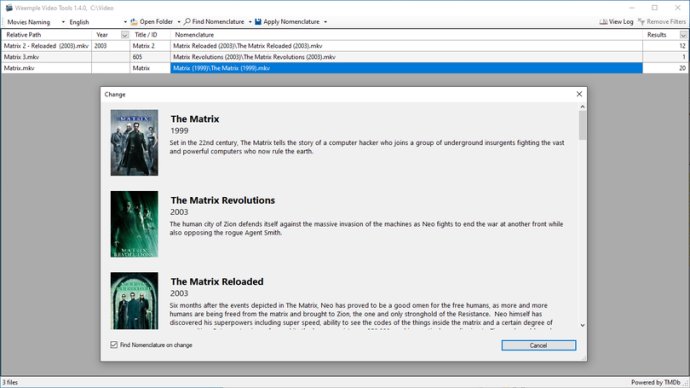Select the 'Matrix.mkv' path cell
Viewport: 690px width, 388px height.
tap(46, 68)
